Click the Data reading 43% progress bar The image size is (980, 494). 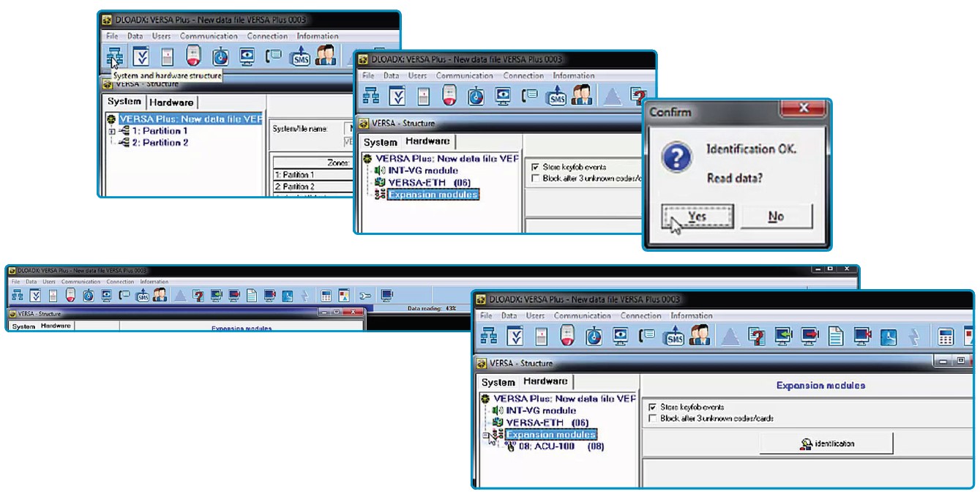[x=432, y=309]
